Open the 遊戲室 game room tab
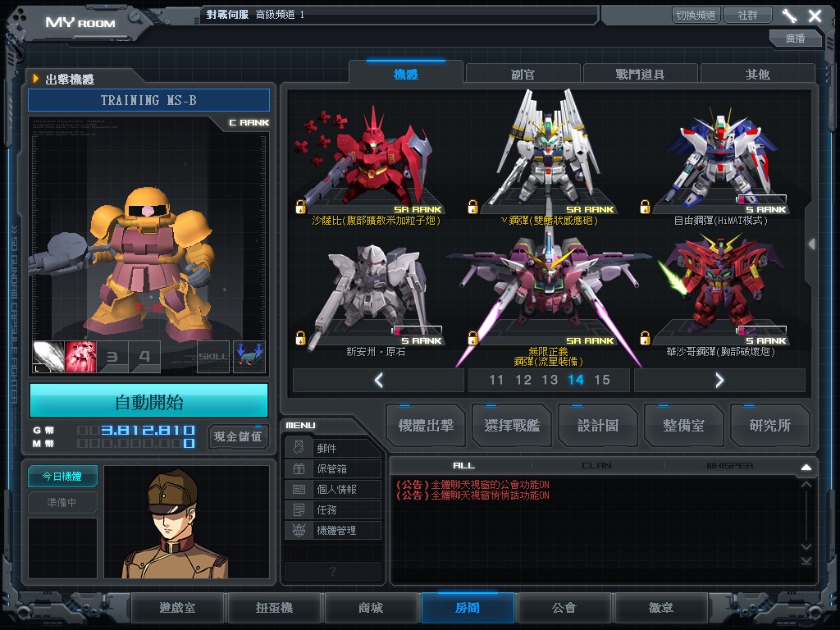 click(x=177, y=608)
